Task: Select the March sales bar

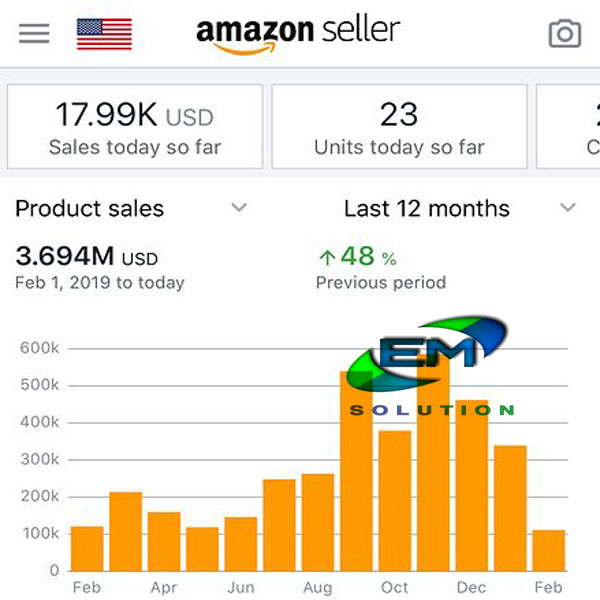Action: [125, 531]
